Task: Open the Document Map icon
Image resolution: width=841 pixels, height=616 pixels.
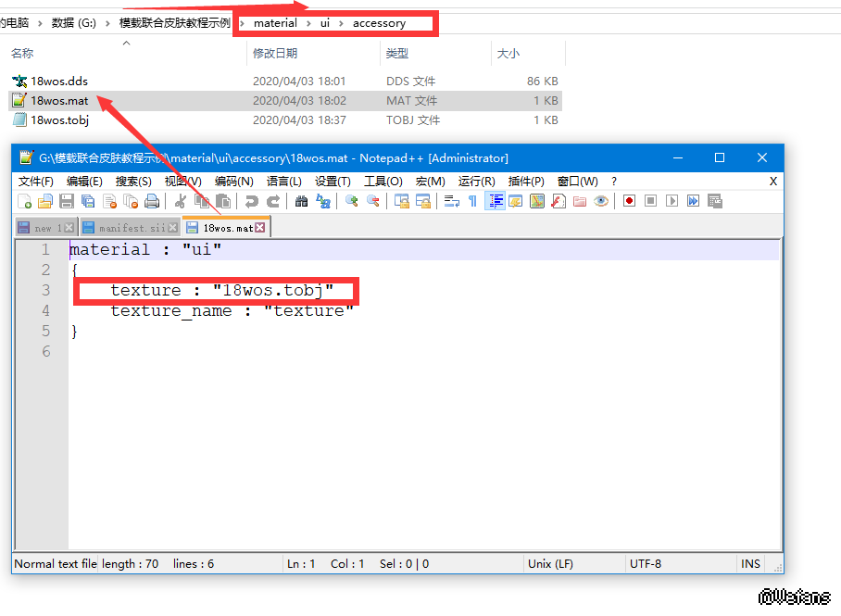Action: click(537, 201)
